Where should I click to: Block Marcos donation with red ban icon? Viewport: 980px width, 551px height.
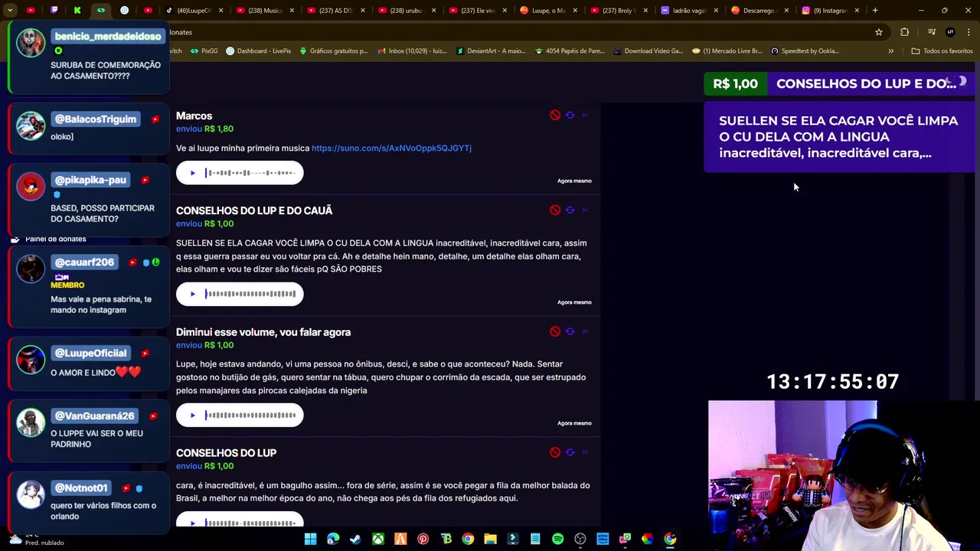click(555, 115)
